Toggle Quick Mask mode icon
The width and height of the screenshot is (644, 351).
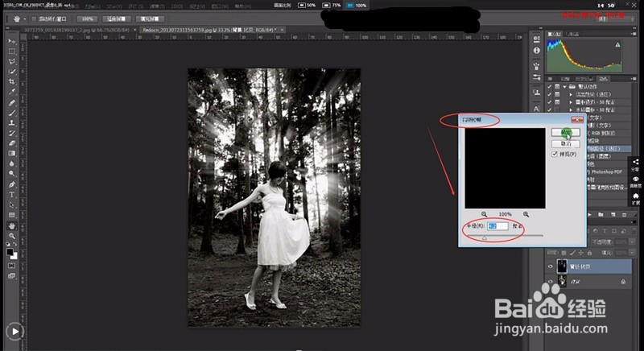12,266
